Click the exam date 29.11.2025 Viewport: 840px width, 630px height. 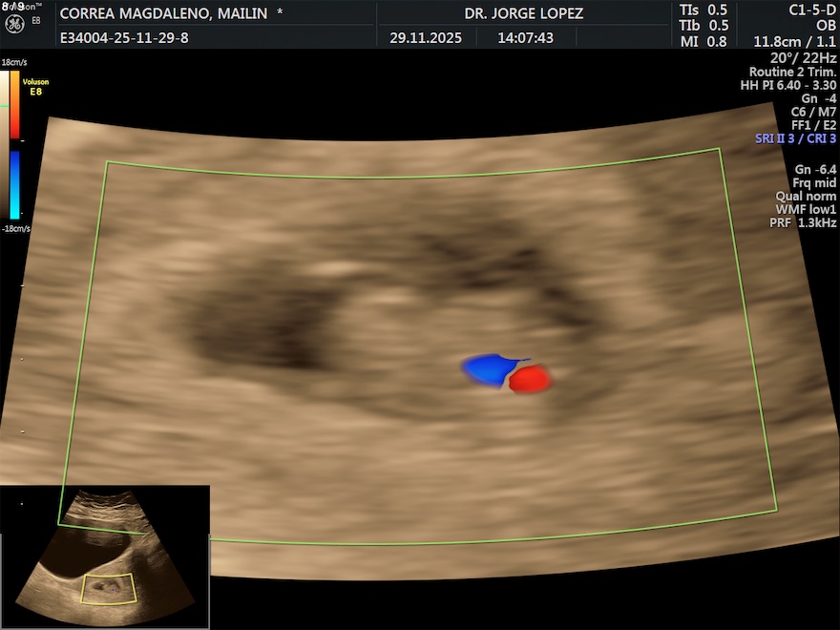click(x=426, y=38)
